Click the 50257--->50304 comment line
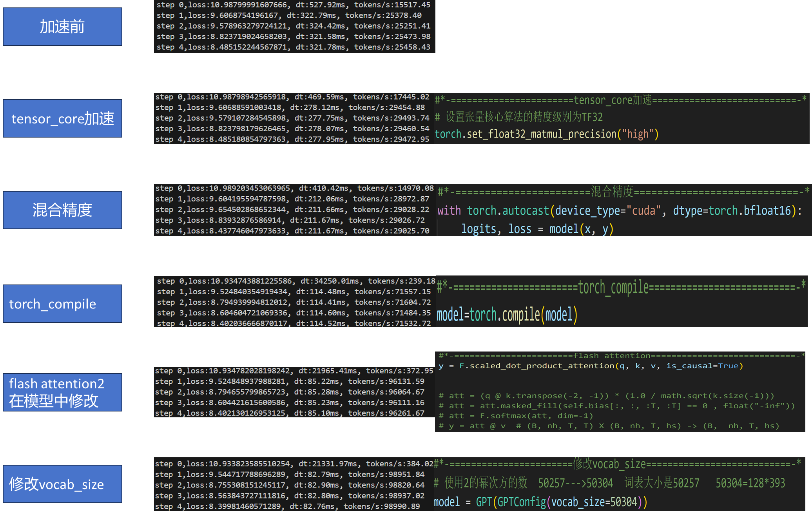Viewport: 812px width, 511px height. point(609,483)
